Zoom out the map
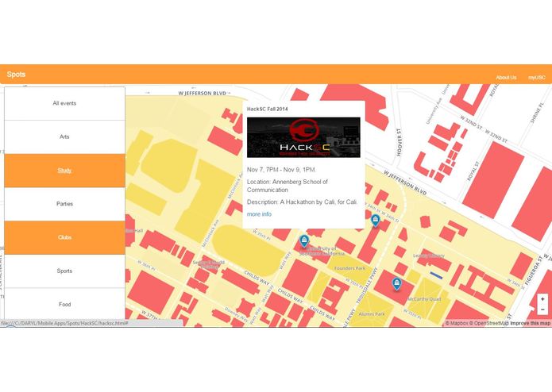This screenshot has height=392, width=552. tap(542, 309)
